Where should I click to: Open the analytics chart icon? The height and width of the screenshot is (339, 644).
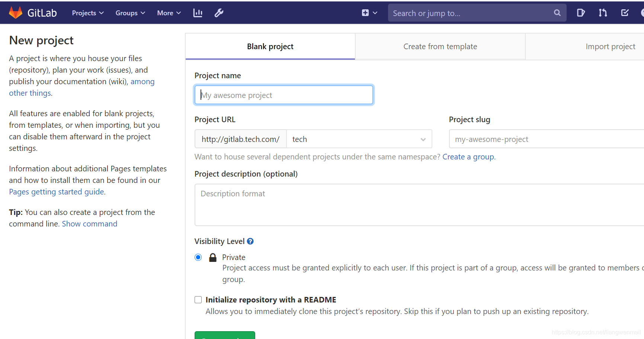point(198,13)
